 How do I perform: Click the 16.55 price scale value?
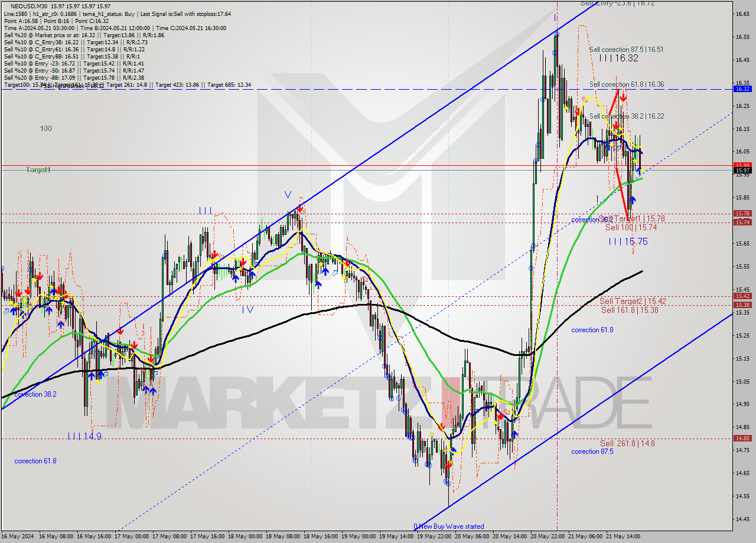[x=742, y=37]
